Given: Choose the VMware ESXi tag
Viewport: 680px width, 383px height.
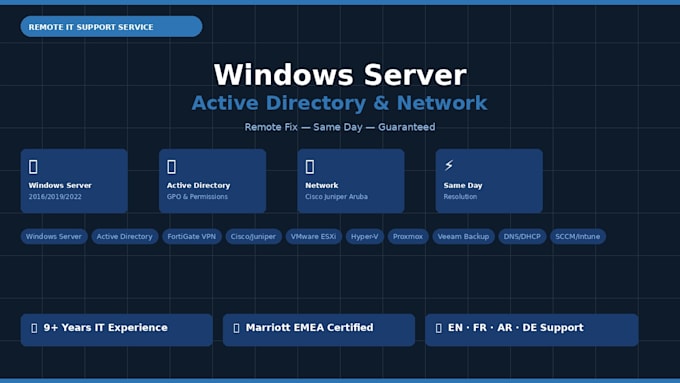Looking at the screenshot, I should 313,236.
